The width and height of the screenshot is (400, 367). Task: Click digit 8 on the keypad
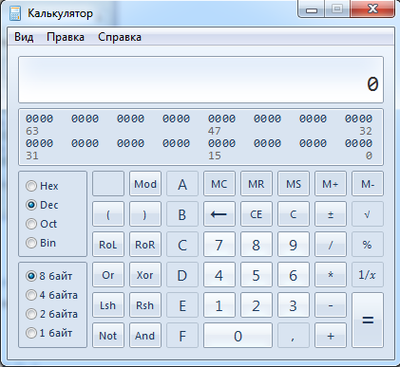click(256, 244)
